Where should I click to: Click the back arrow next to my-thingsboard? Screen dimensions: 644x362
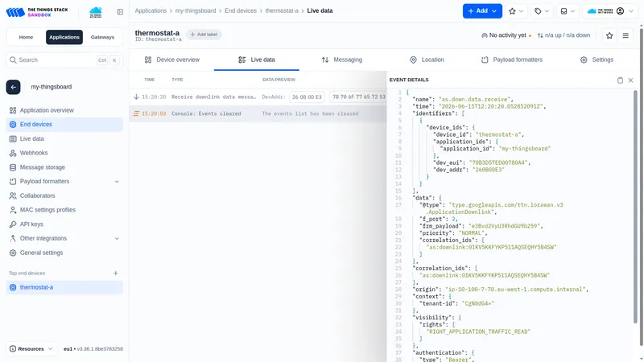[13, 87]
